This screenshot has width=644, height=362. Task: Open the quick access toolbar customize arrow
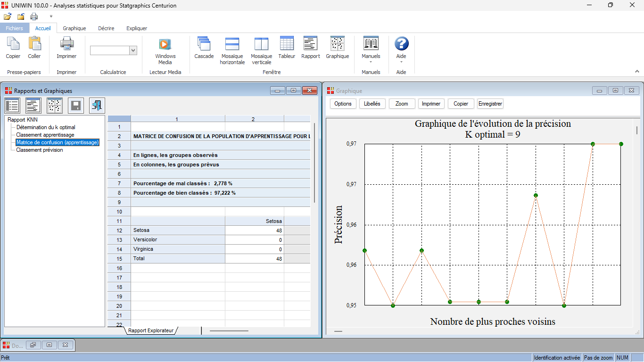pos(51,16)
